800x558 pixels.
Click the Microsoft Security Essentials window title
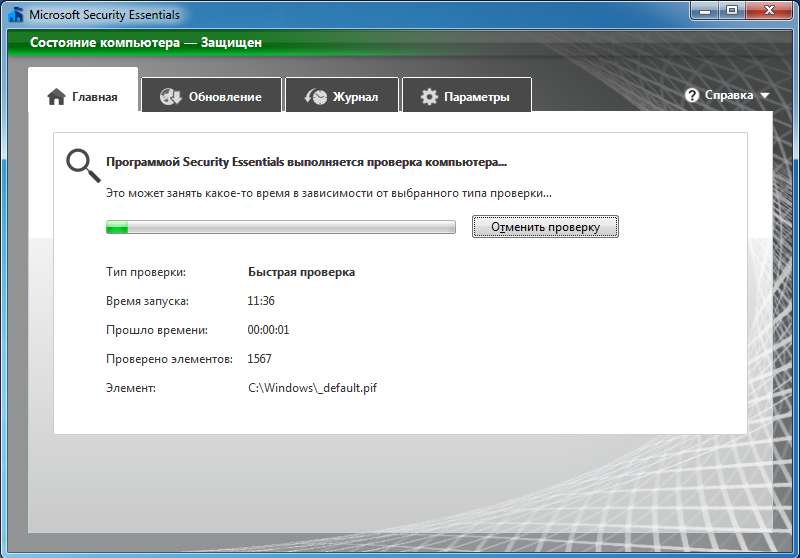click(x=104, y=15)
